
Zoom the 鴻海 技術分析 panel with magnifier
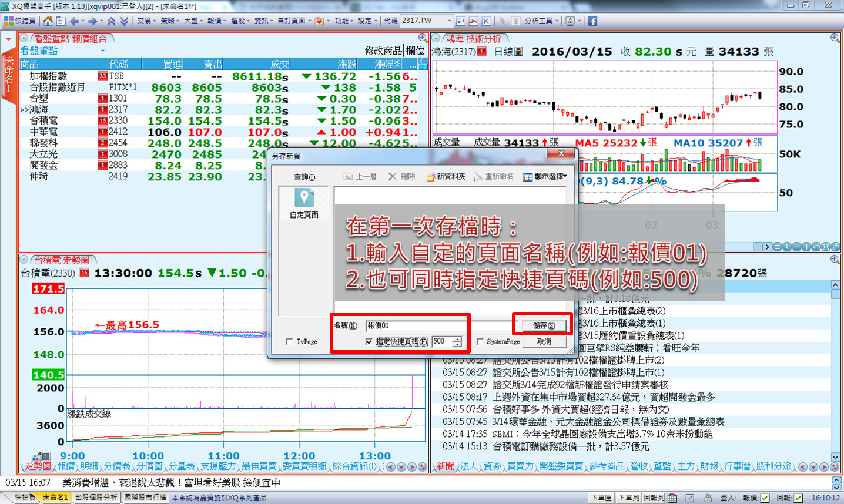click(835, 38)
